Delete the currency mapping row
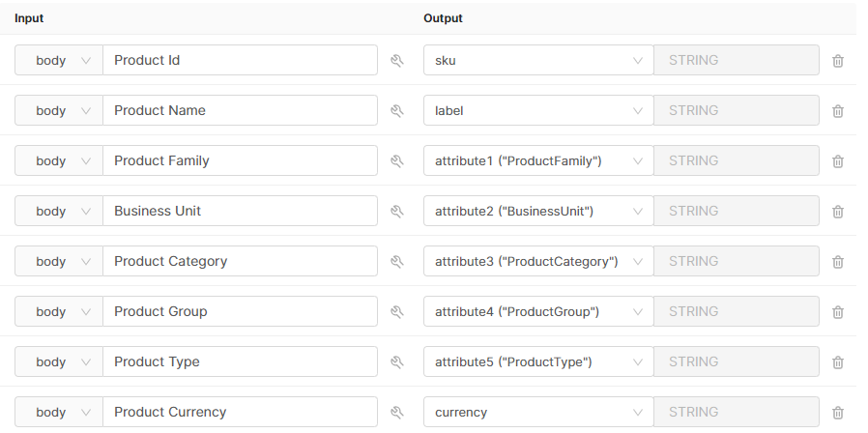 838,413
